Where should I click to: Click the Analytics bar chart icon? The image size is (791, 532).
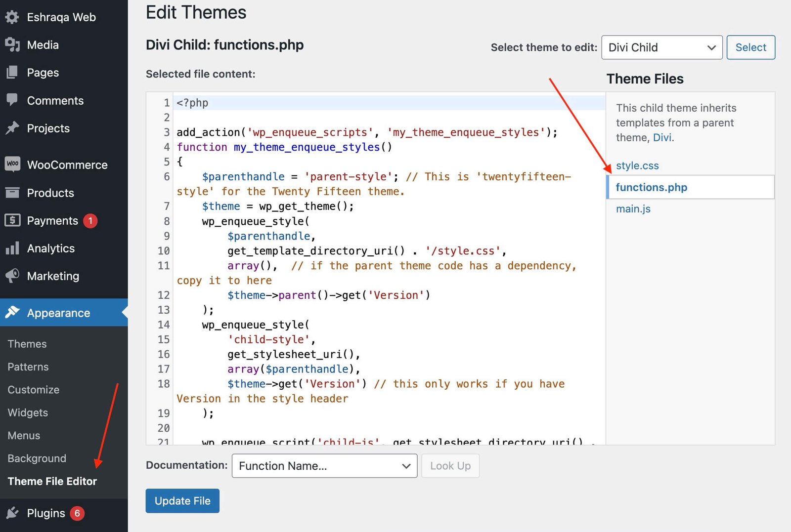(x=12, y=248)
